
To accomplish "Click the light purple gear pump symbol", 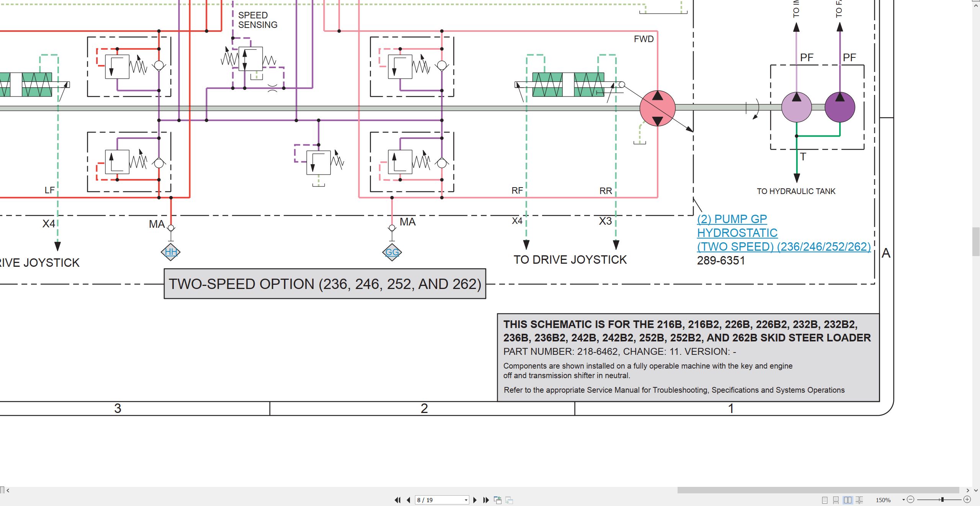I will (x=796, y=107).
